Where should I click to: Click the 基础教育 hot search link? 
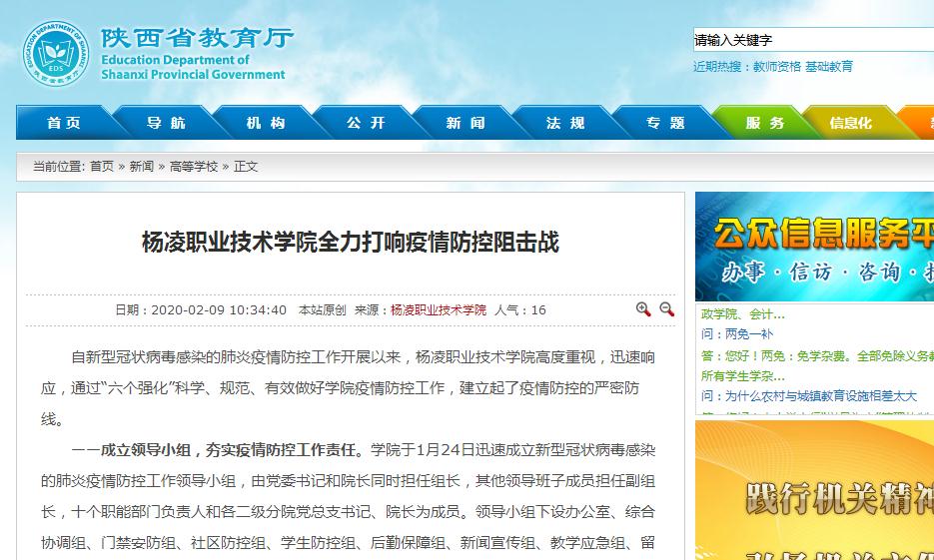pos(829,67)
